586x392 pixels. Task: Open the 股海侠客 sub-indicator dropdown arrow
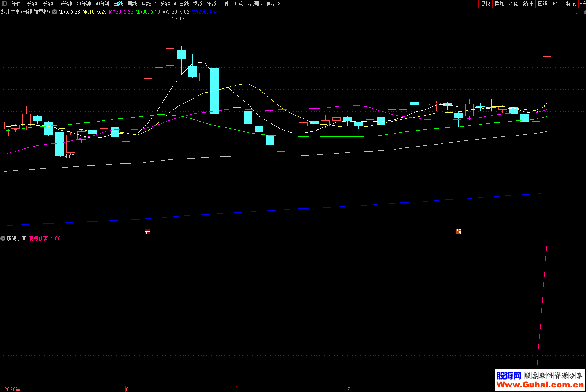point(3,238)
